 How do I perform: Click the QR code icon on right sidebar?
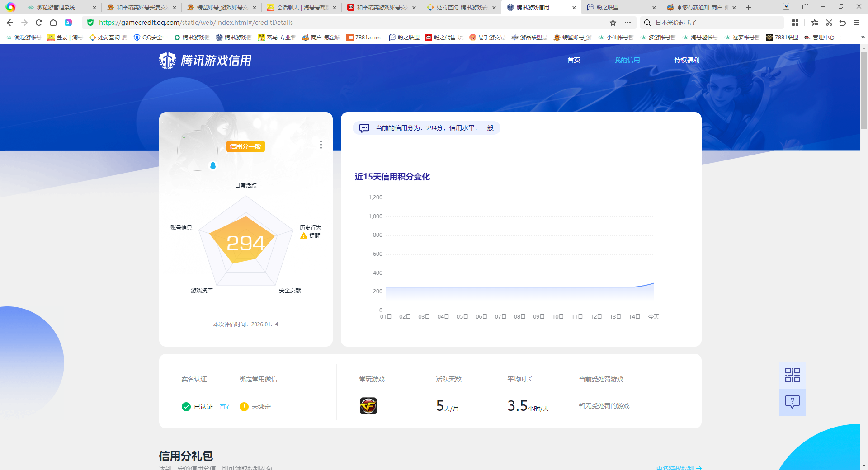(792, 375)
